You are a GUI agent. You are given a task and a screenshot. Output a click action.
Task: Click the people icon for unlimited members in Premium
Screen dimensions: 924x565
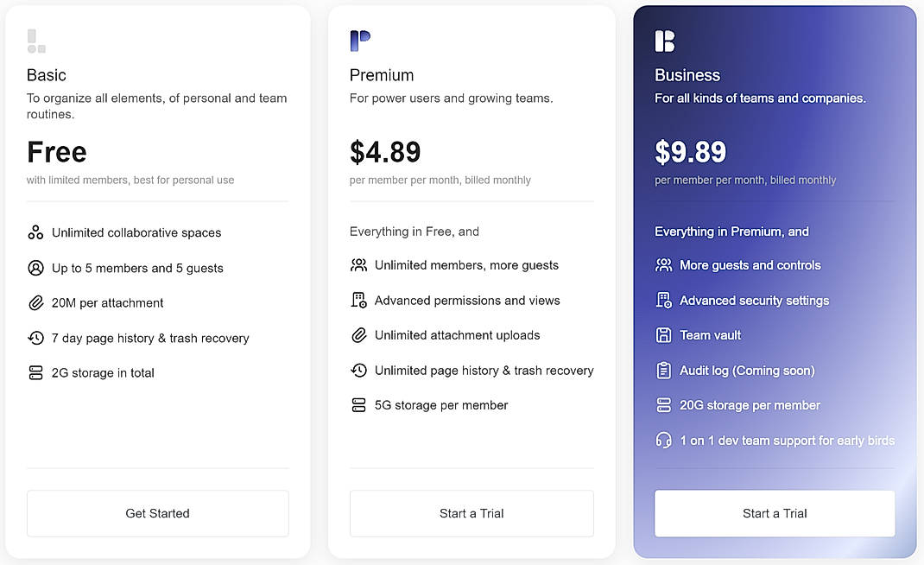click(359, 265)
